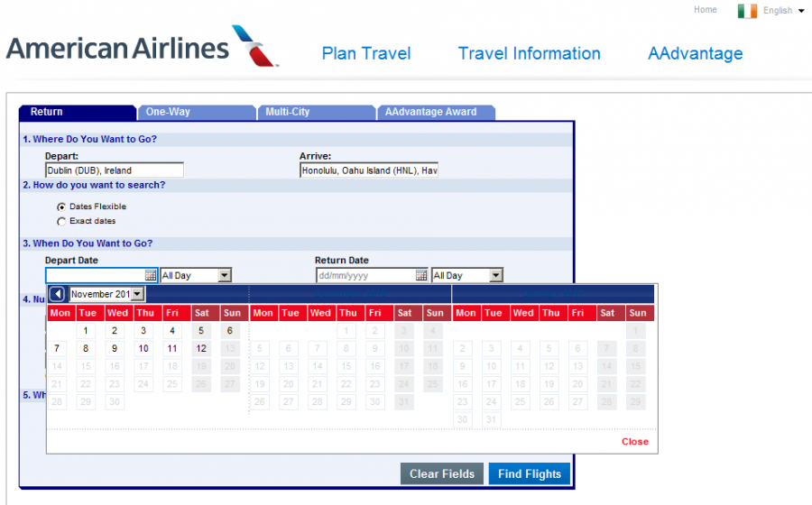Switch to the One-Way tab
Image resolution: width=812 pixels, height=505 pixels.
pos(168,112)
